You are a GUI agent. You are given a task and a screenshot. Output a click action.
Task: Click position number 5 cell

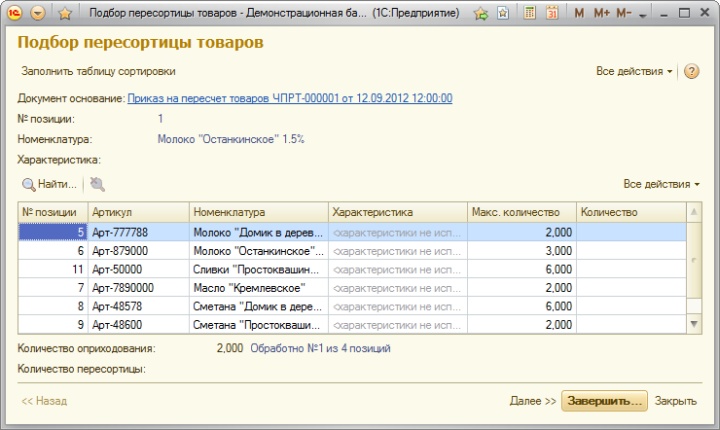[53, 232]
